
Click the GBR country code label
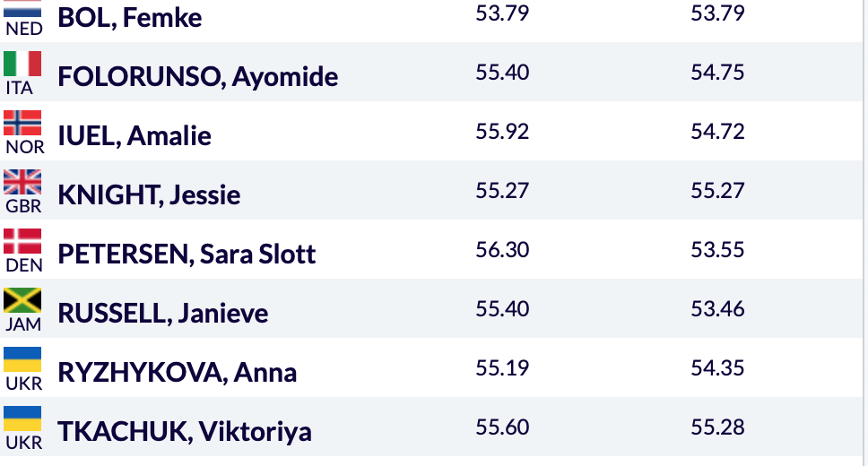pos(23,206)
